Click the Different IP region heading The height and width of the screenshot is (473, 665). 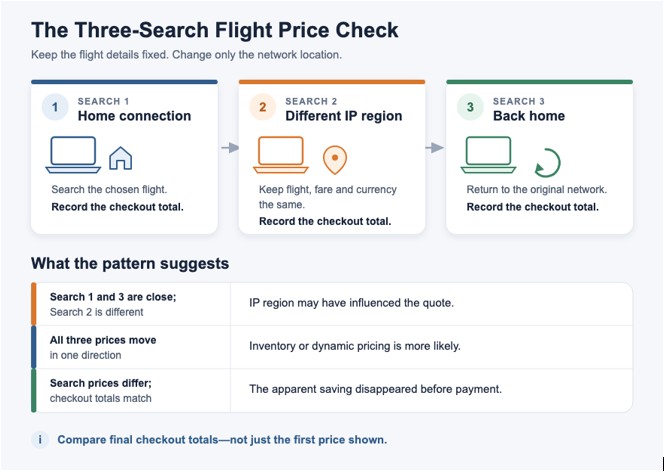pos(344,116)
